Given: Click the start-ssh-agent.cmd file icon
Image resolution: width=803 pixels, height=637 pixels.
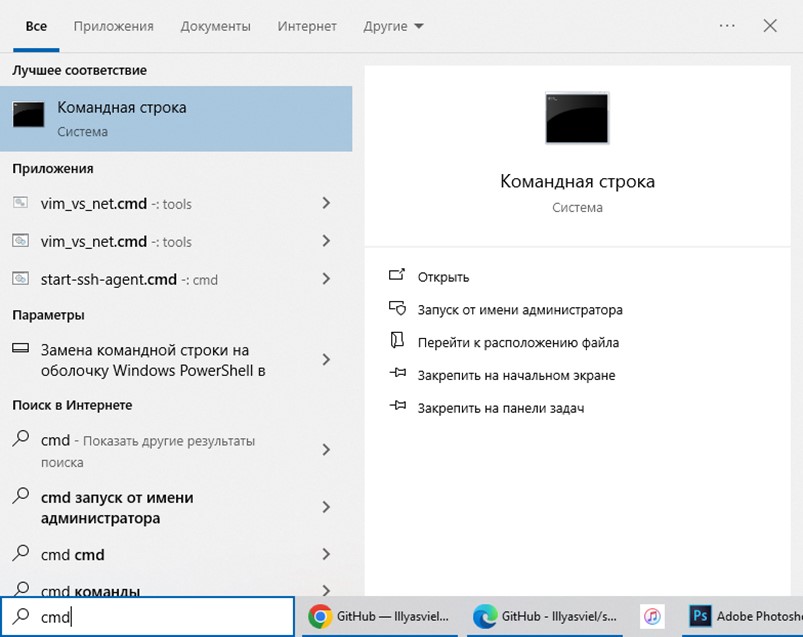Looking at the screenshot, I should tap(21, 280).
